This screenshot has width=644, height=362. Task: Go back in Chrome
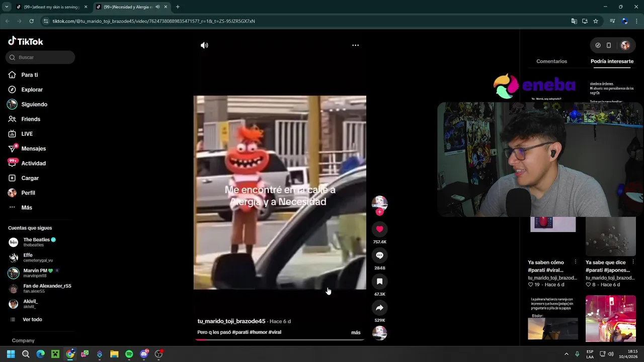7,21
